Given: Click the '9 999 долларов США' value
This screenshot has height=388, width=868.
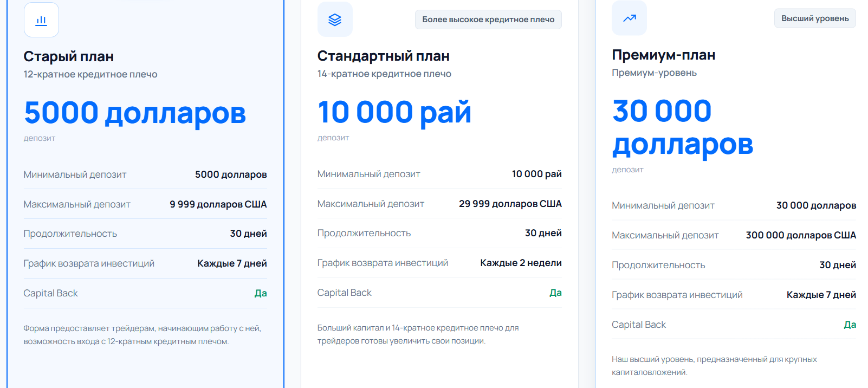Looking at the screenshot, I should (218, 204).
